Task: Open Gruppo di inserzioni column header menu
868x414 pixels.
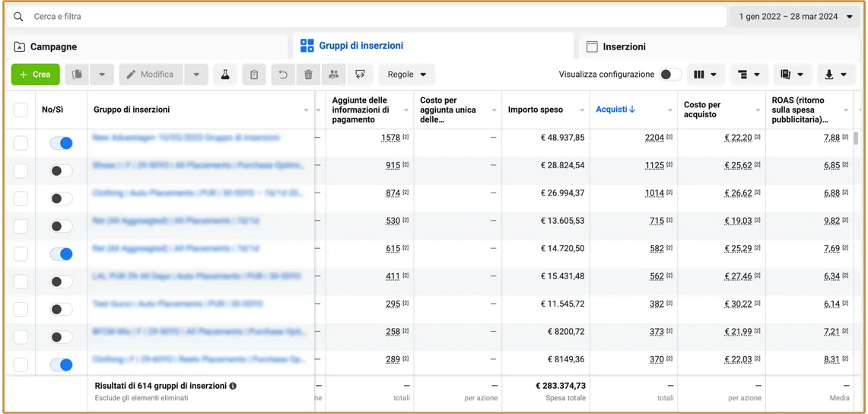Action: coord(307,110)
